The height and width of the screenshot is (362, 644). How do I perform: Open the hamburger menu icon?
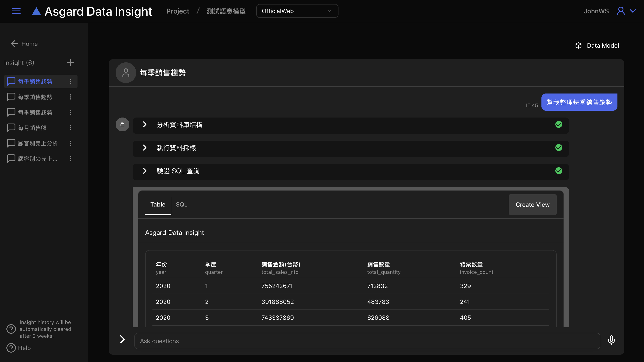16,11
